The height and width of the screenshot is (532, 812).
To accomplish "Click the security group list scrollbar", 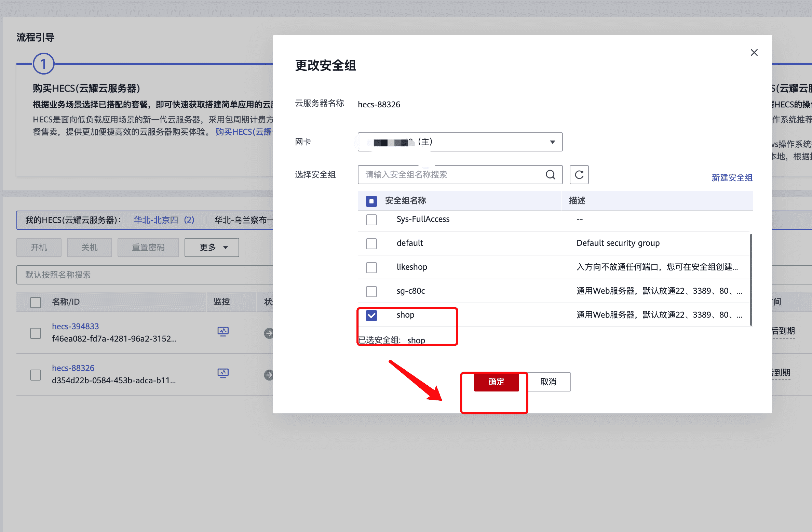I will point(750,280).
